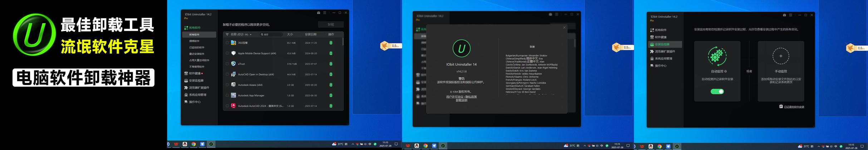Sort by 名称 using the arrow
The image size is (868, 150).
(x=251, y=35)
